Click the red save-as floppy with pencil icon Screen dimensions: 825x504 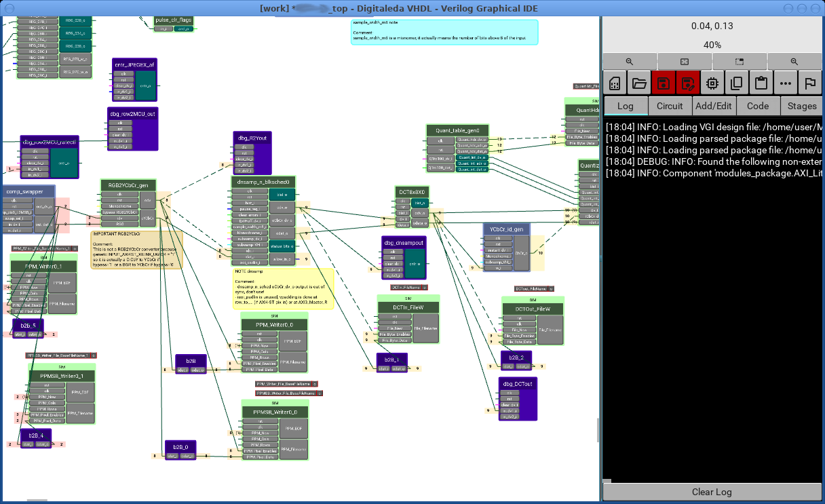[688, 83]
